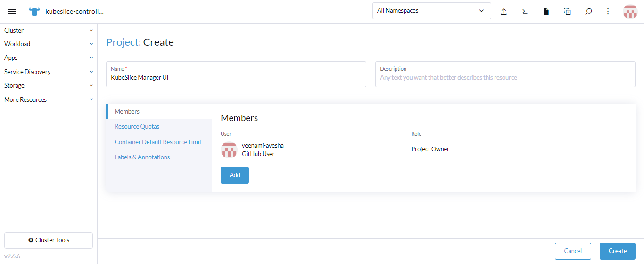Switch to the Resource Quotas tab
The width and height of the screenshot is (644, 264).
coord(159,126)
